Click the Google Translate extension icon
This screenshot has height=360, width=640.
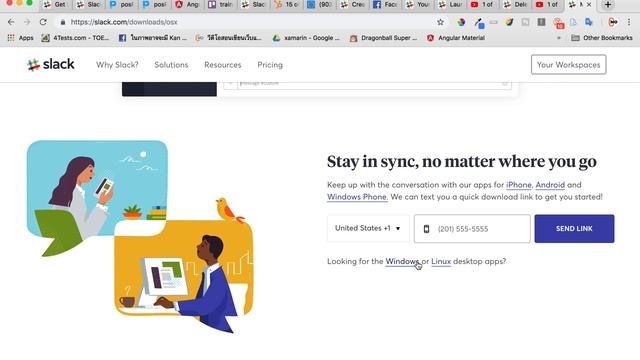[x=589, y=22]
